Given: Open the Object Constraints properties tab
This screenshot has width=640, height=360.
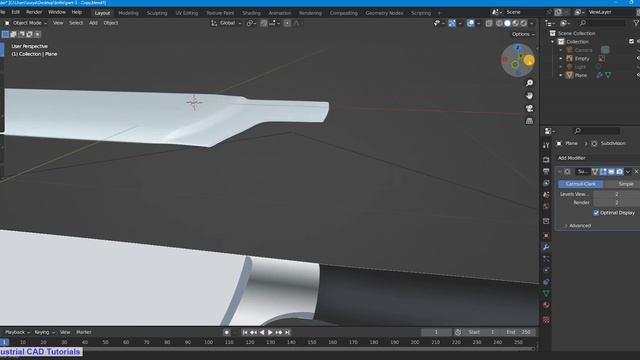Looking at the screenshot, I should click(x=546, y=282).
